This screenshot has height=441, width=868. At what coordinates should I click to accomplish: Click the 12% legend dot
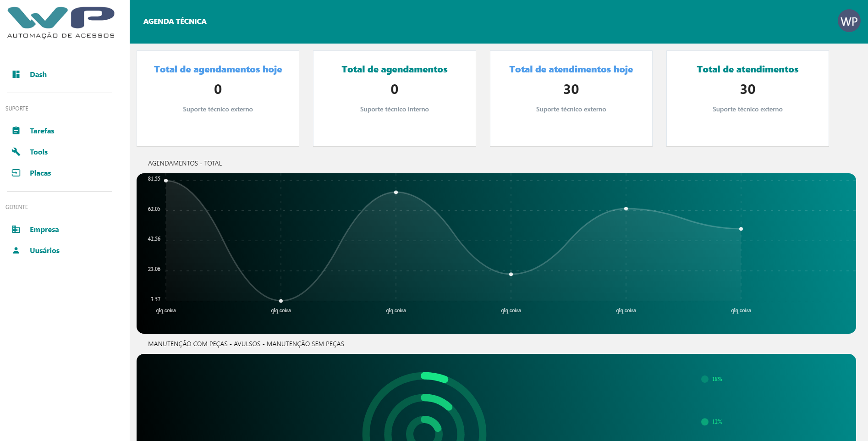(705, 422)
